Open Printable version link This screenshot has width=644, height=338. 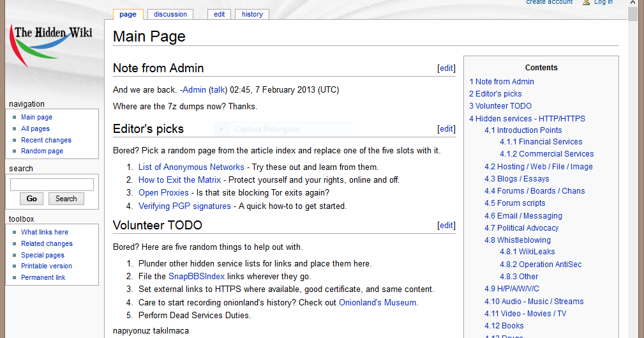[x=47, y=266]
